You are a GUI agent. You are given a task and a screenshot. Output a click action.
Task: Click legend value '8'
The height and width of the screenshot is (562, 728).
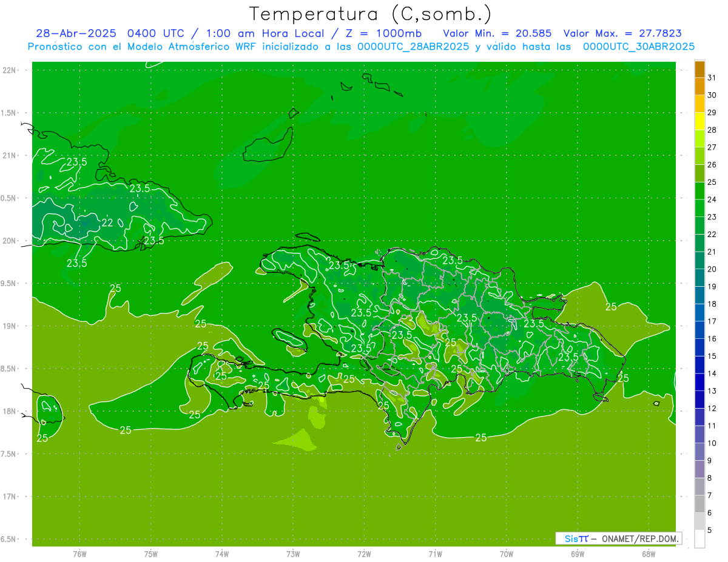[x=710, y=478]
